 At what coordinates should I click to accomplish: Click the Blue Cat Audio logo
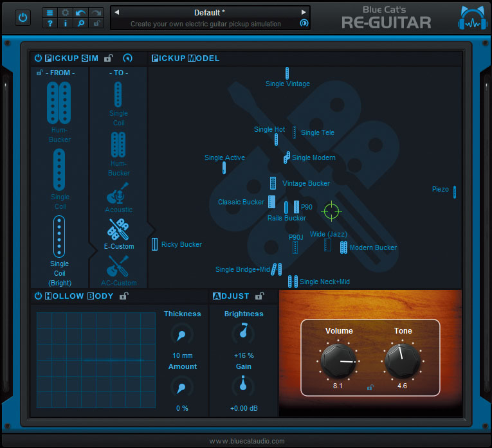473,18
